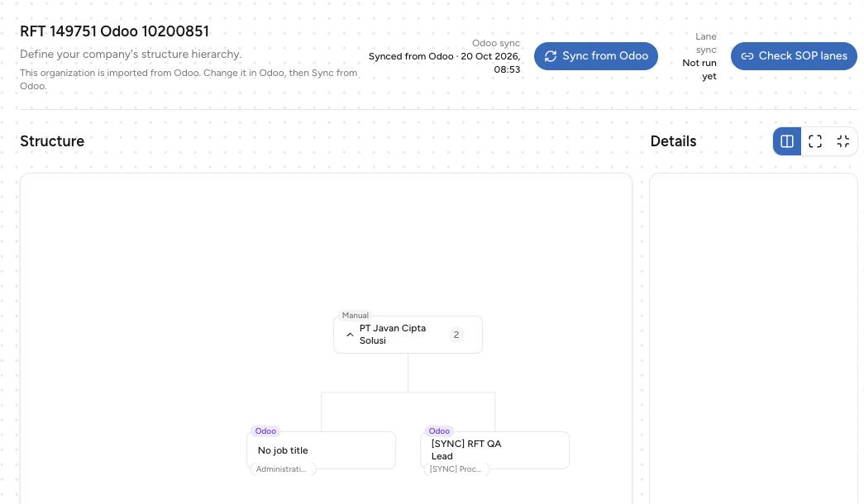This screenshot has height=504, width=864.
Task: Click the empty Details panel
Action: 753,339
